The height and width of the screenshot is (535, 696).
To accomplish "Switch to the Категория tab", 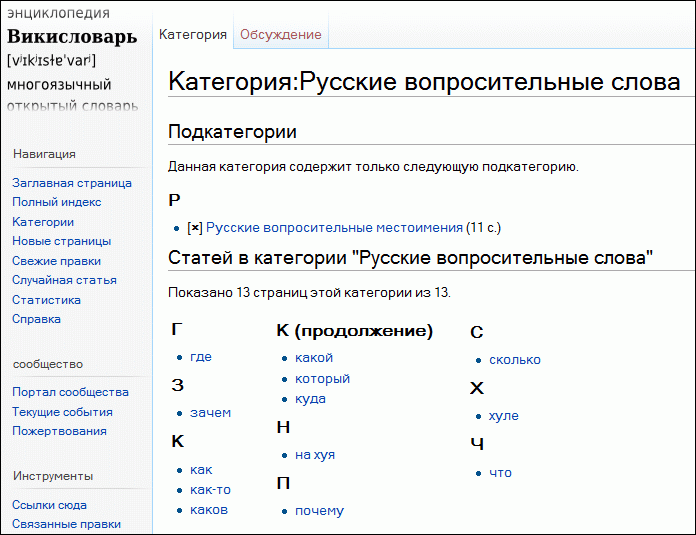I will 193,35.
